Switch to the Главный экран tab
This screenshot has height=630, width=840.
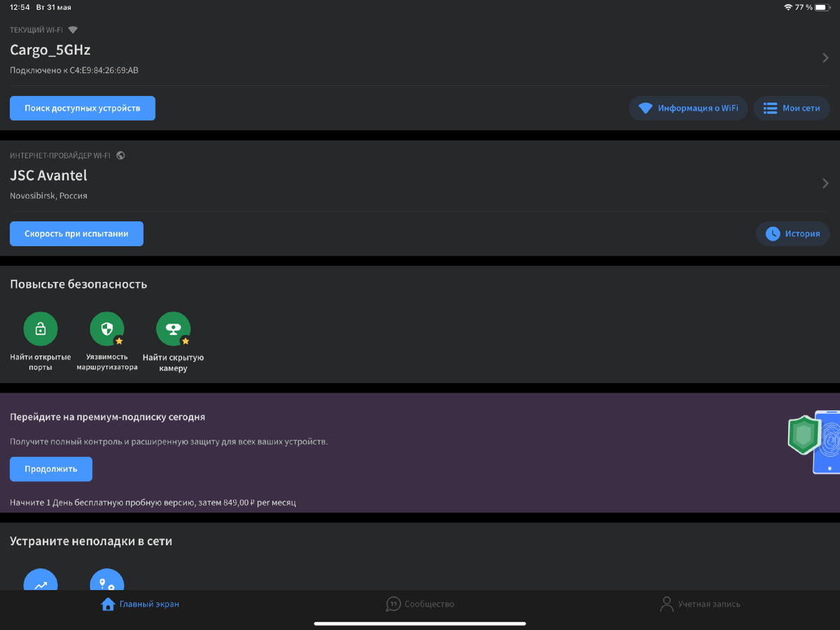click(140, 604)
